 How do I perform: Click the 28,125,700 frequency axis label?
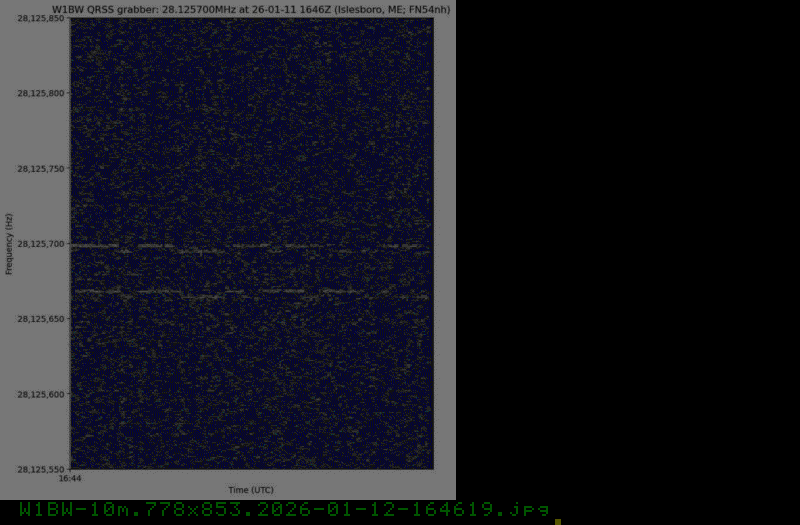(41, 244)
